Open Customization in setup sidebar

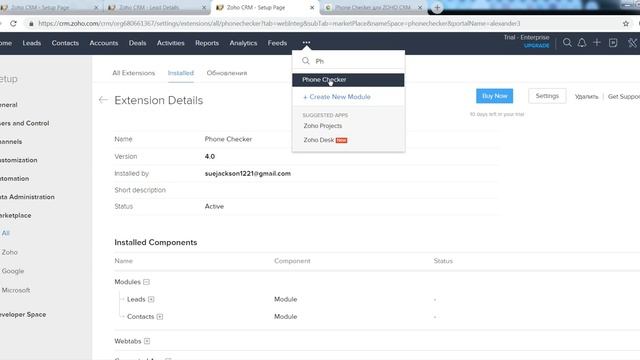18,160
